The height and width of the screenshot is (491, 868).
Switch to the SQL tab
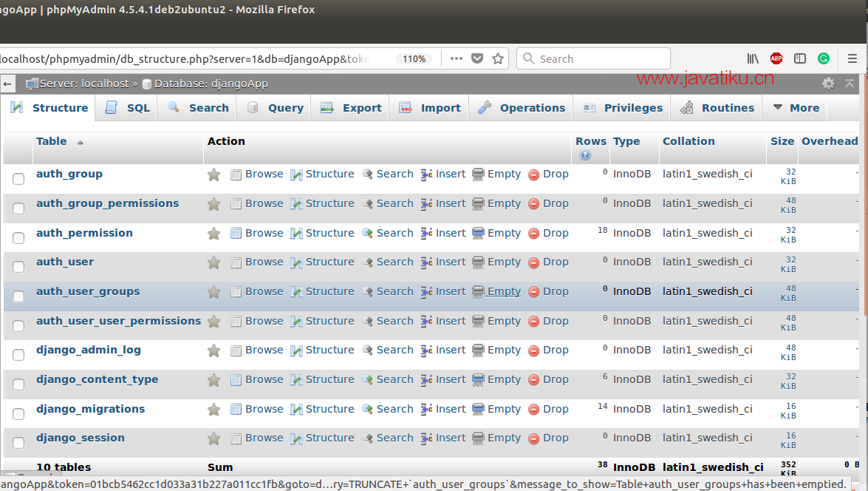tap(127, 107)
